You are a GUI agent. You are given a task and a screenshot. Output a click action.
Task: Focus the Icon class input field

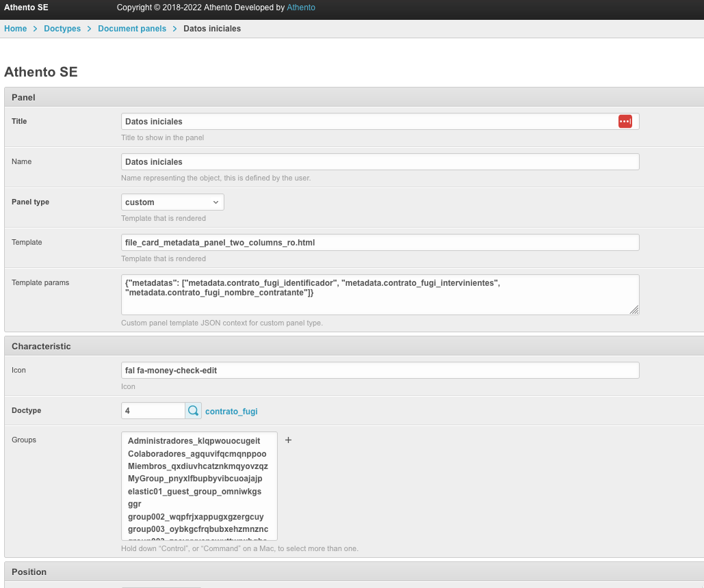pyautogui.click(x=380, y=371)
